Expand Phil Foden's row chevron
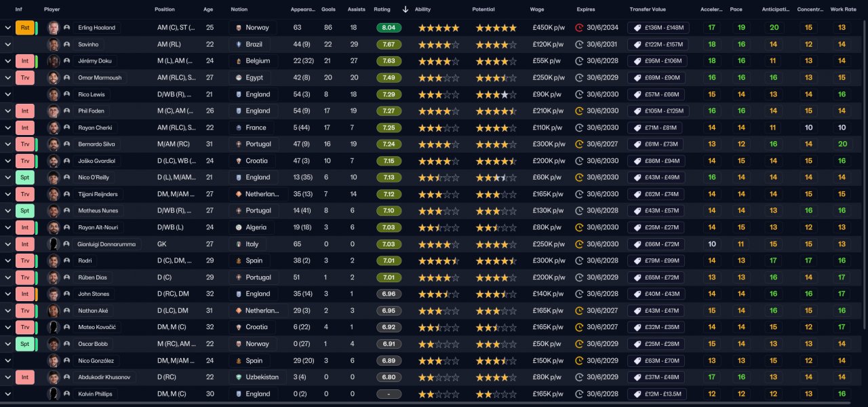Viewport: 868px width, 407px height. click(7, 111)
